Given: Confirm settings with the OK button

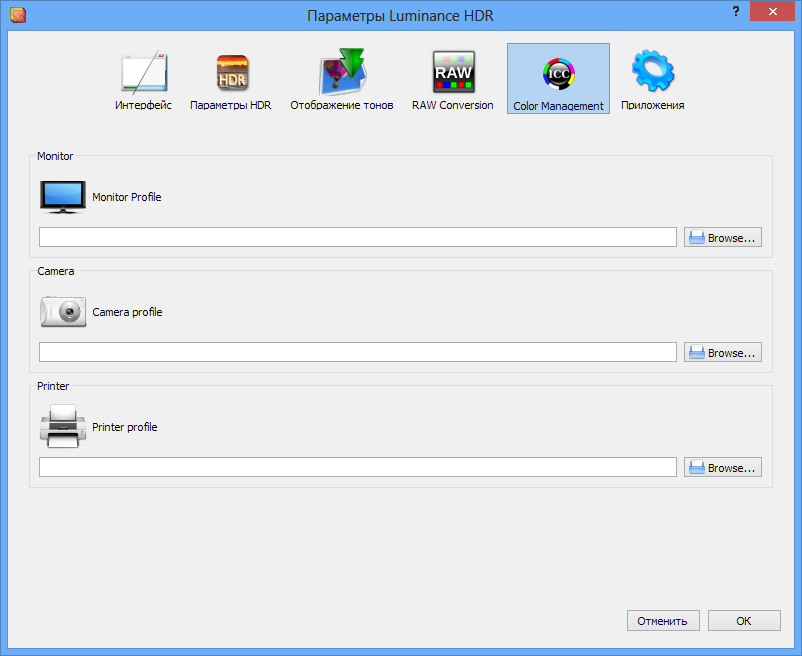Looking at the screenshot, I should coord(744,621).
